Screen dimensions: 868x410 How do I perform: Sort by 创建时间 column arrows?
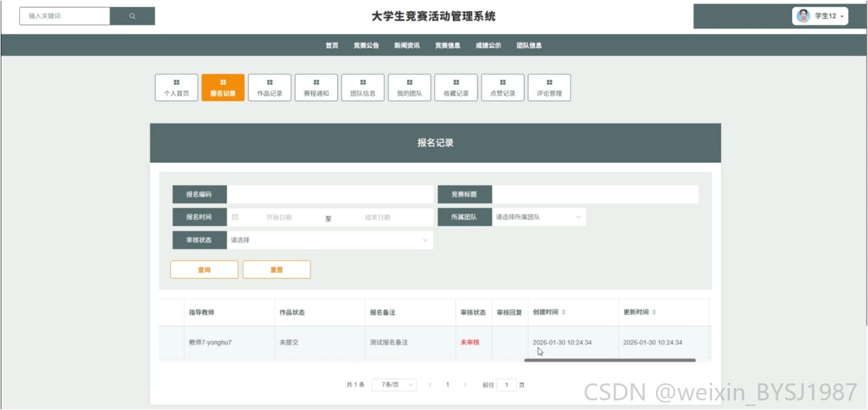(564, 312)
